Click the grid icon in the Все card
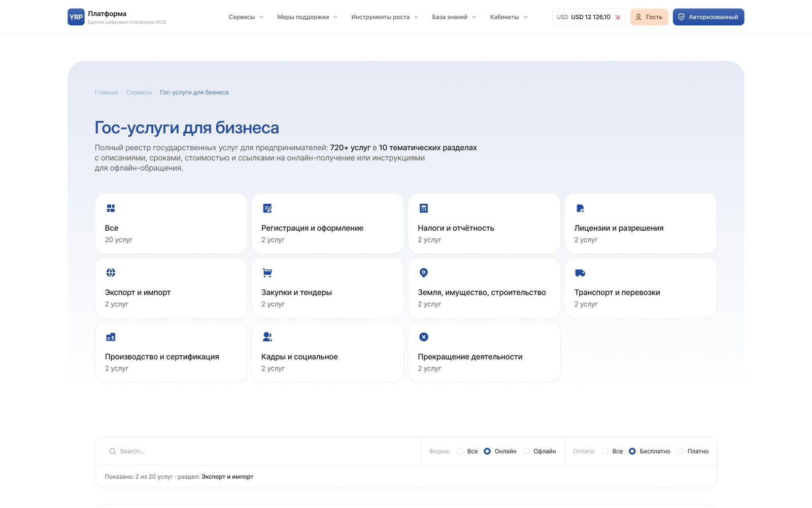This screenshot has width=812, height=508. [x=111, y=208]
